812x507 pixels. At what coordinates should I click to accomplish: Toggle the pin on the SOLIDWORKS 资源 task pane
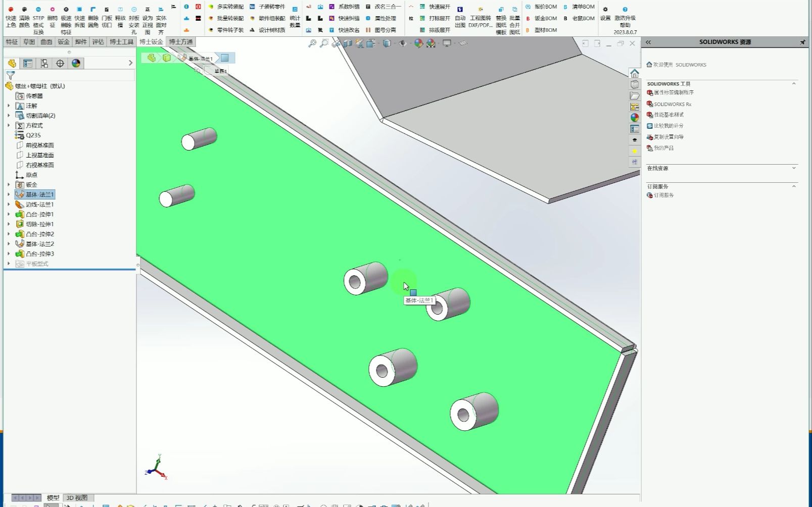point(802,42)
